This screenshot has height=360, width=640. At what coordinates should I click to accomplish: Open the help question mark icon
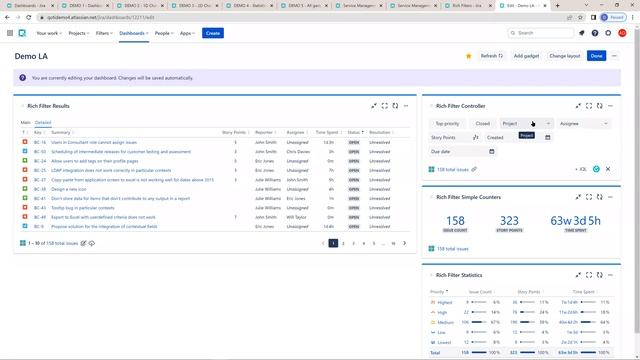coord(595,33)
